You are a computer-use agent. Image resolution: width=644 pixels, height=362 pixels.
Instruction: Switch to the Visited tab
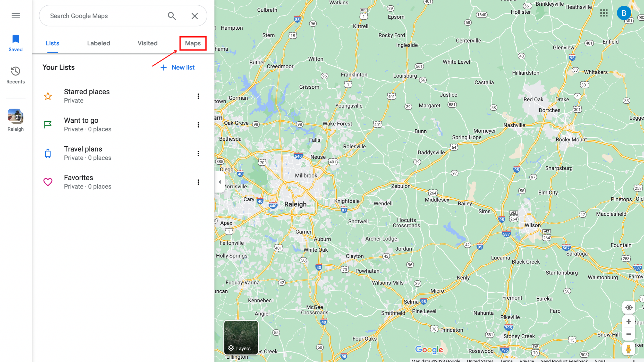pos(147,43)
